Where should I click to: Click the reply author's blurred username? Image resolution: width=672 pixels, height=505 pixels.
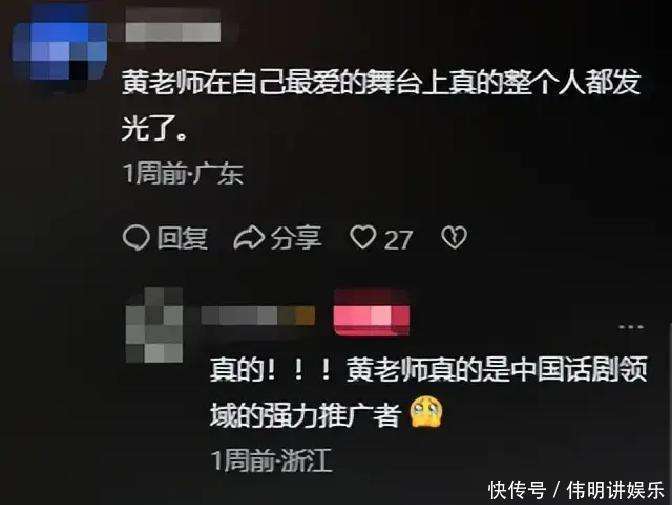pyautogui.click(x=258, y=316)
